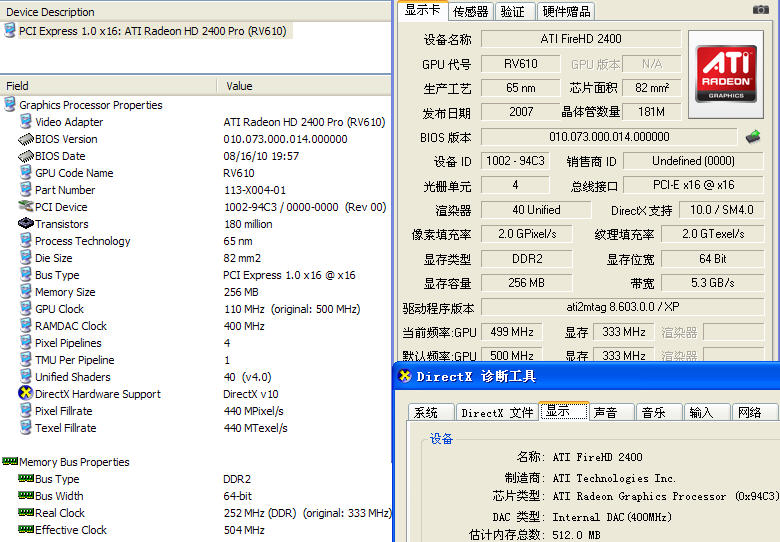Click the Part Number row icon

(25, 189)
